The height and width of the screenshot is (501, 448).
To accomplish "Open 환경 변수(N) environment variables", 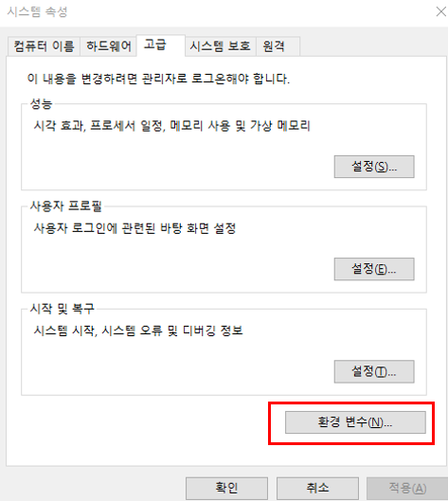I will (355, 422).
